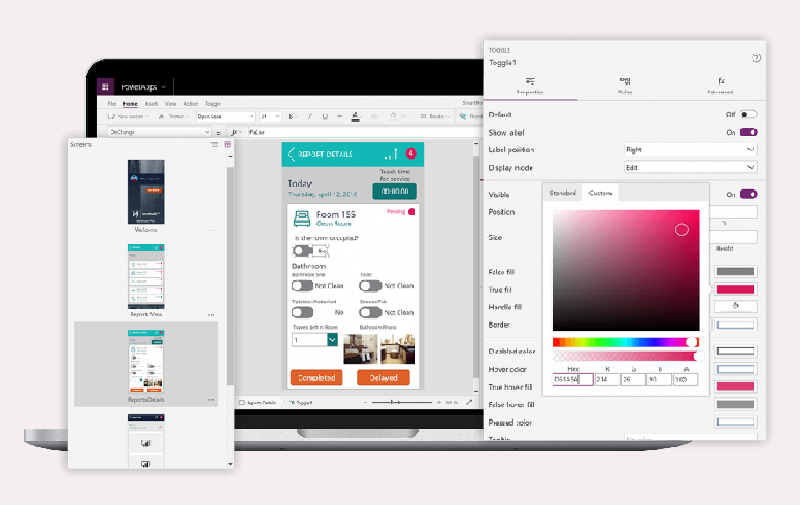The image size is (800, 505).
Task: Toggle the Default switch
Action: [748, 115]
